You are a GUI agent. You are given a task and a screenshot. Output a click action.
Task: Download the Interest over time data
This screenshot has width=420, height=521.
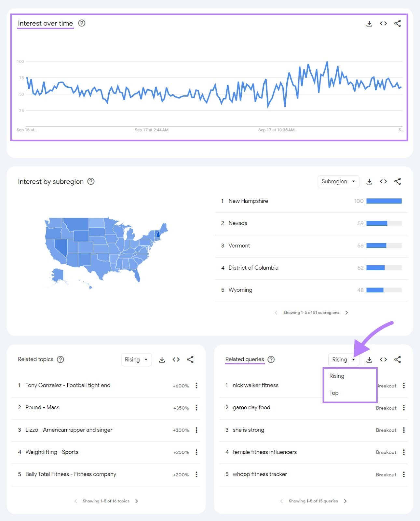(x=369, y=23)
